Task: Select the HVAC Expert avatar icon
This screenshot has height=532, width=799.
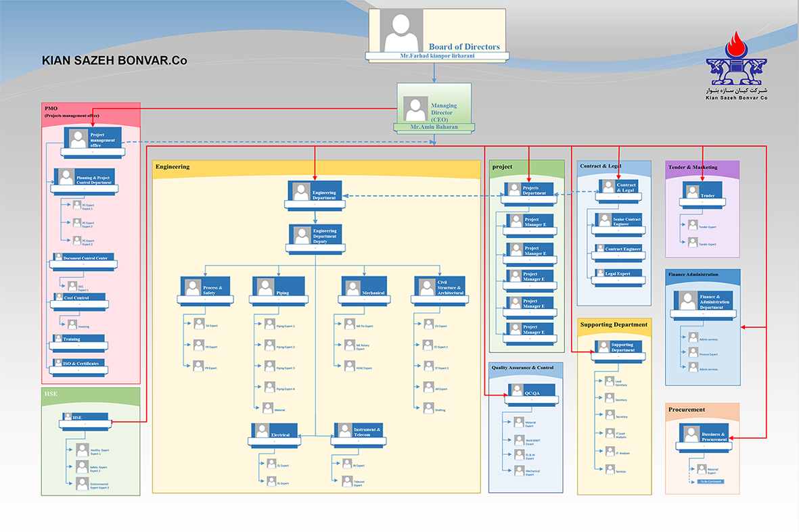Action: (350, 367)
